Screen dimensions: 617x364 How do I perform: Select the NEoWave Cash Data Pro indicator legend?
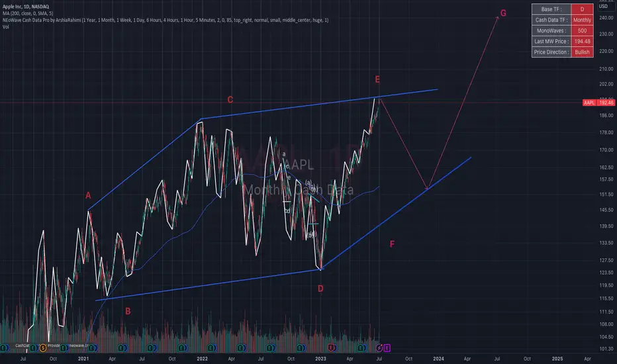tap(166, 20)
